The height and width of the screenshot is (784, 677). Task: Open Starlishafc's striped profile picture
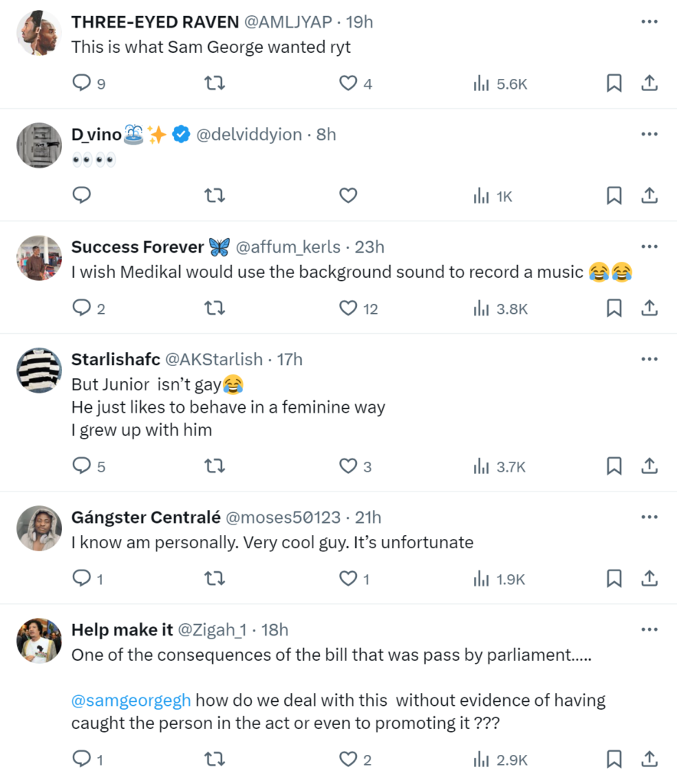[39, 371]
